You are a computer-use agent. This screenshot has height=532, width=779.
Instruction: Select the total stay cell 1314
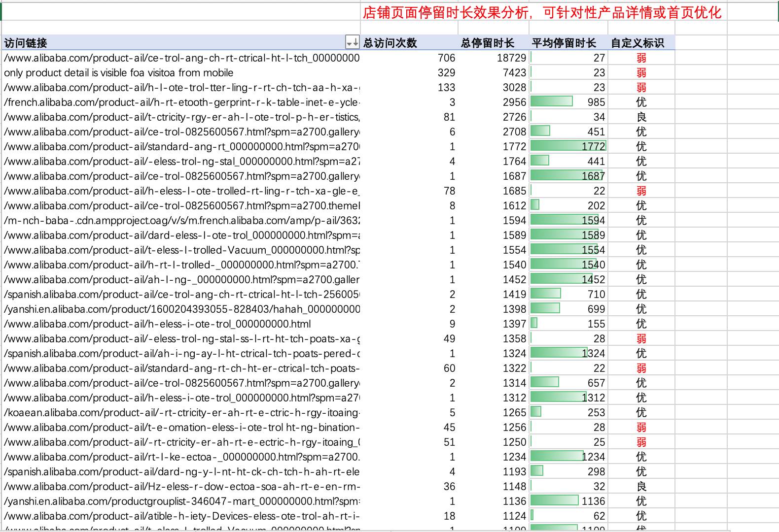[x=494, y=383]
